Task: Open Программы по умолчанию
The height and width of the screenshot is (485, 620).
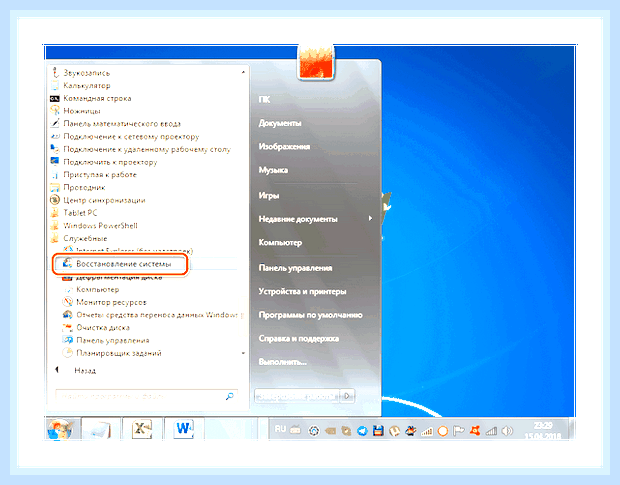Action: [310, 315]
